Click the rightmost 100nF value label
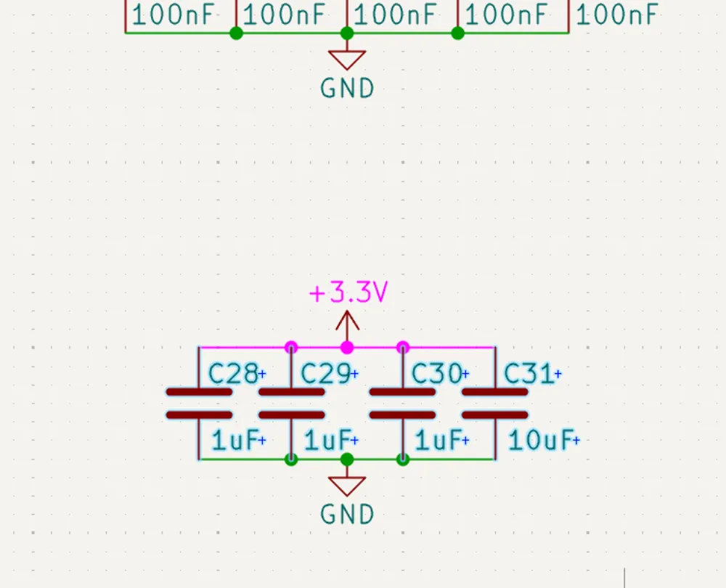This screenshot has width=726, height=588. pyautogui.click(x=617, y=15)
